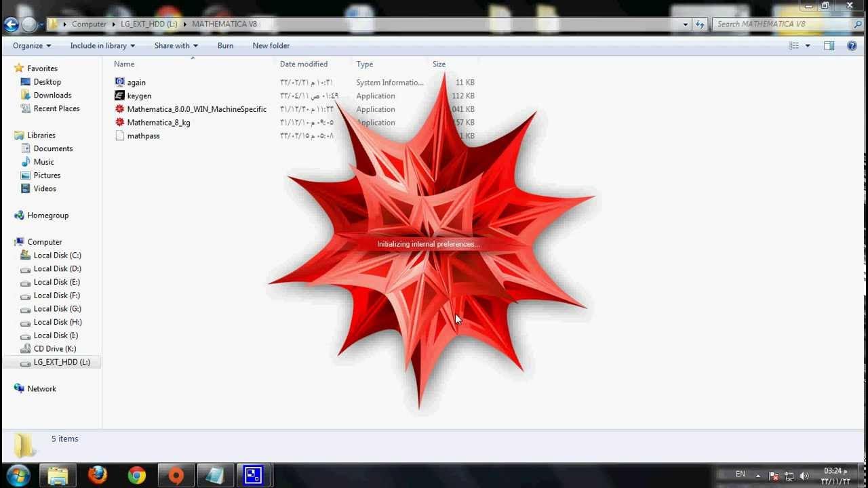Expand the LG_EXT_HDD (L:) breadcrumb arrow
This screenshot has width=868, height=488.
click(x=184, y=24)
